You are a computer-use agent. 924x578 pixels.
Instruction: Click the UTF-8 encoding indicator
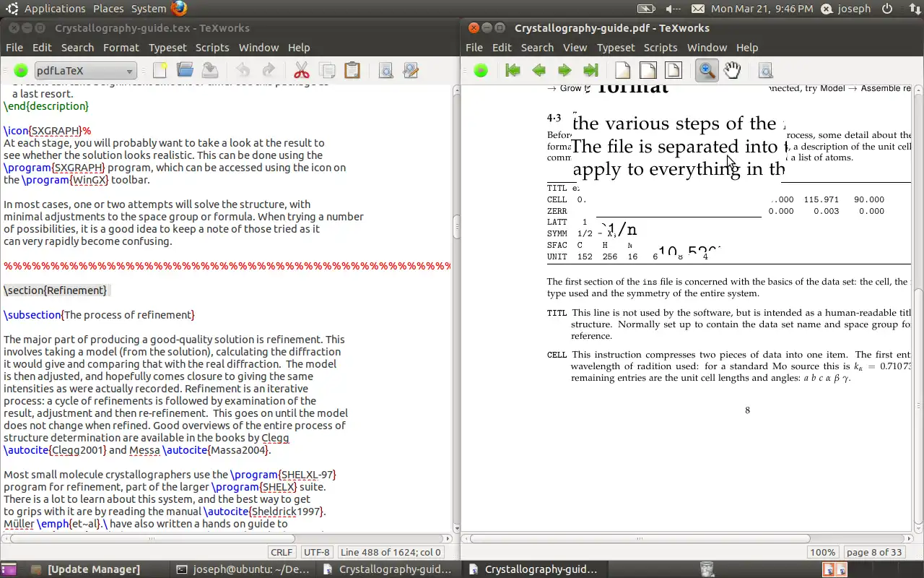click(x=317, y=552)
